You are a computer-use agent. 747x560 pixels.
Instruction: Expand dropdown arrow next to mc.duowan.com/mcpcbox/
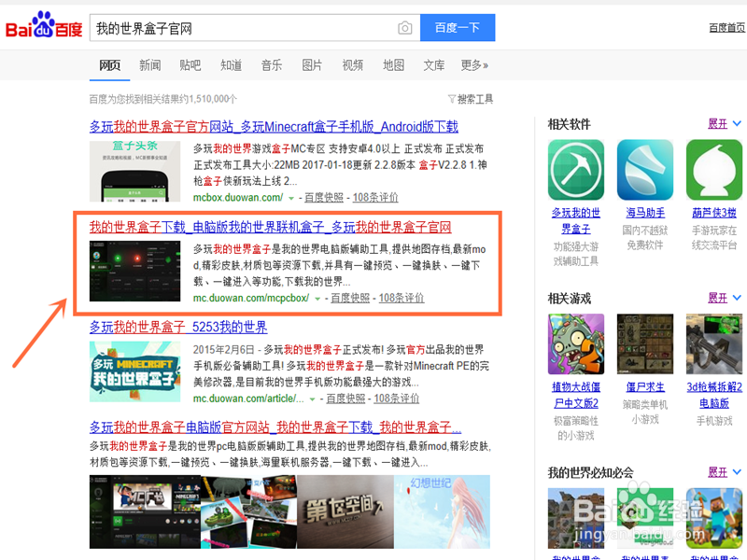(x=317, y=299)
